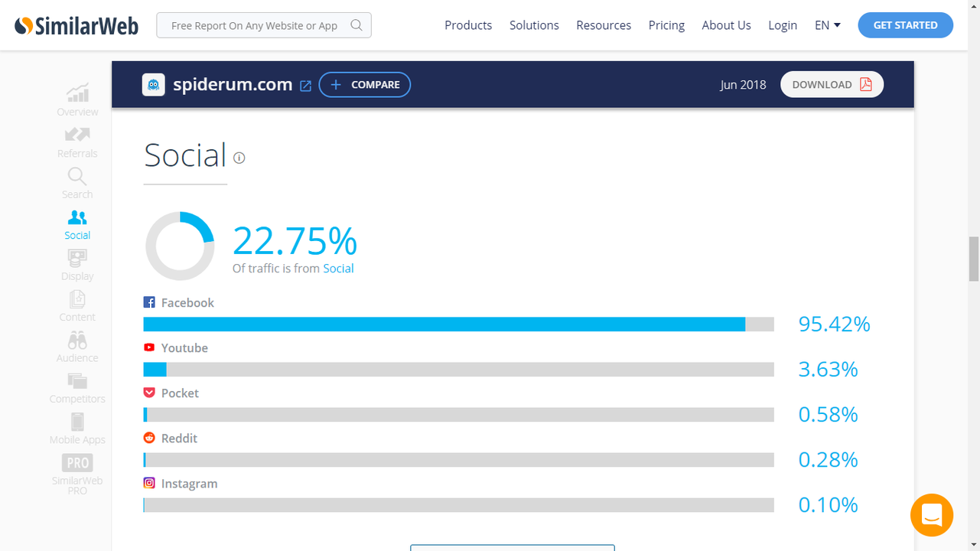980x551 pixels.
Task: Click the 3.63% Youtube value
Action: pos(829,370)
